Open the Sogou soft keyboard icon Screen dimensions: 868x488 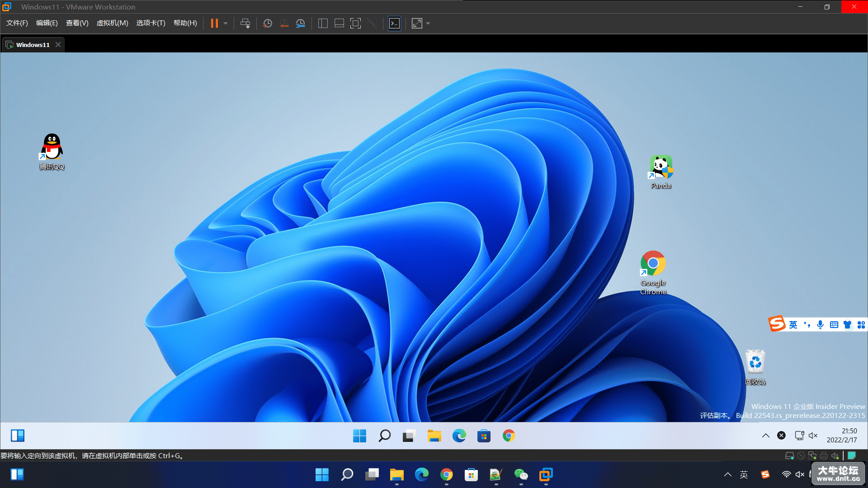click(x=834, y=324)
